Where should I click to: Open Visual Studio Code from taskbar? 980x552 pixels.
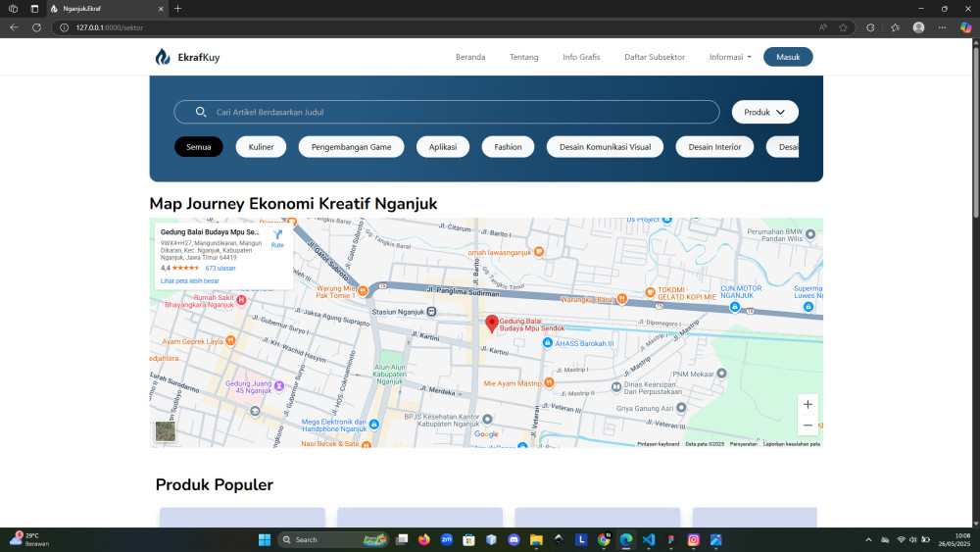click(648, 539)
